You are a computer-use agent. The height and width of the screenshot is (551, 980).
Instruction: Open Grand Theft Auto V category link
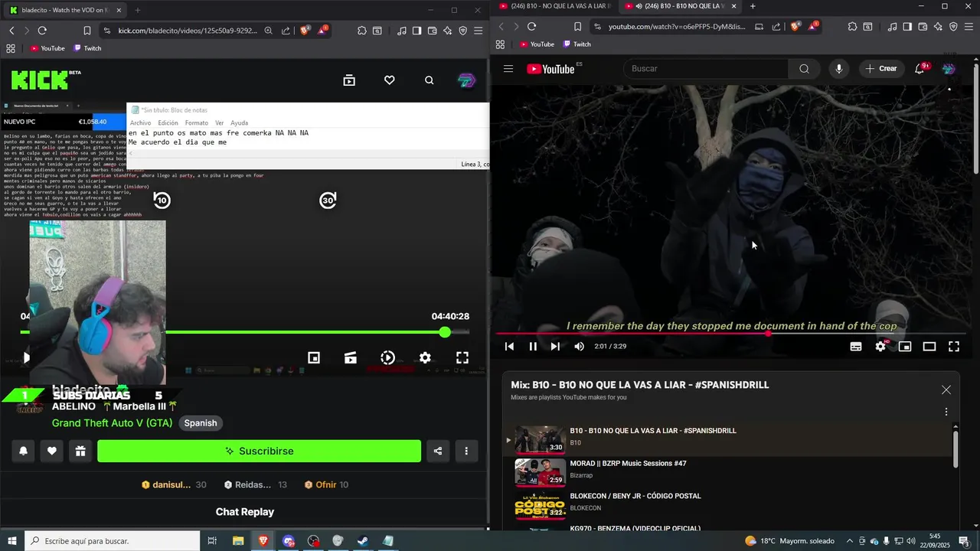coord(112,423)
